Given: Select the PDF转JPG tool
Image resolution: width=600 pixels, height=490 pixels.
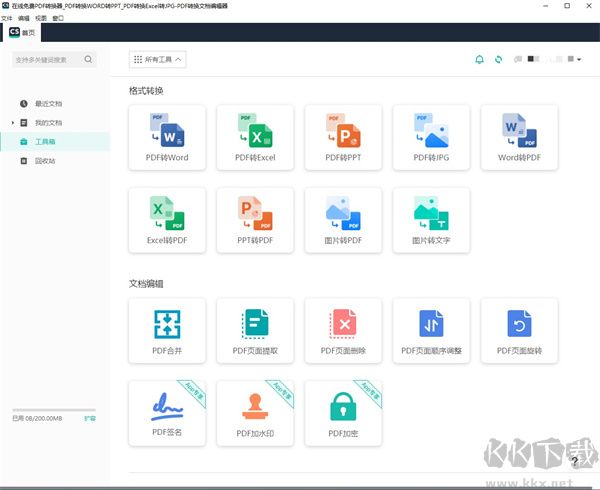Looking at the screenshot, I should [x=431, y=137].
